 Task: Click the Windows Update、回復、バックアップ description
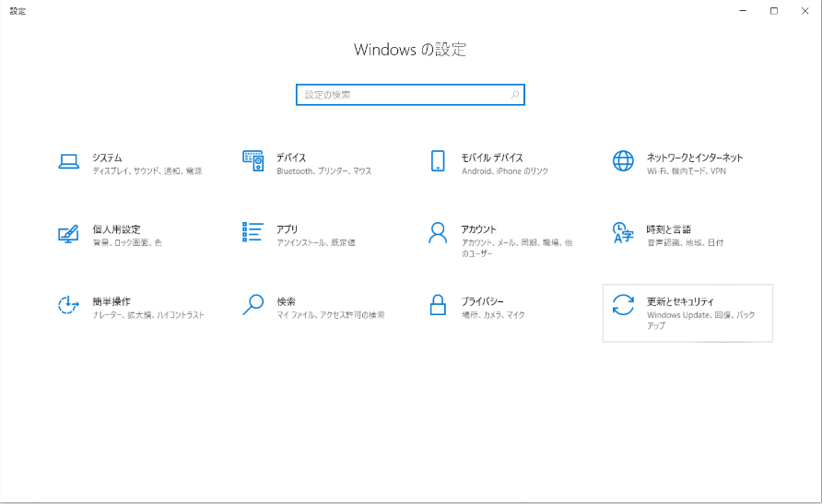point(701,320)
